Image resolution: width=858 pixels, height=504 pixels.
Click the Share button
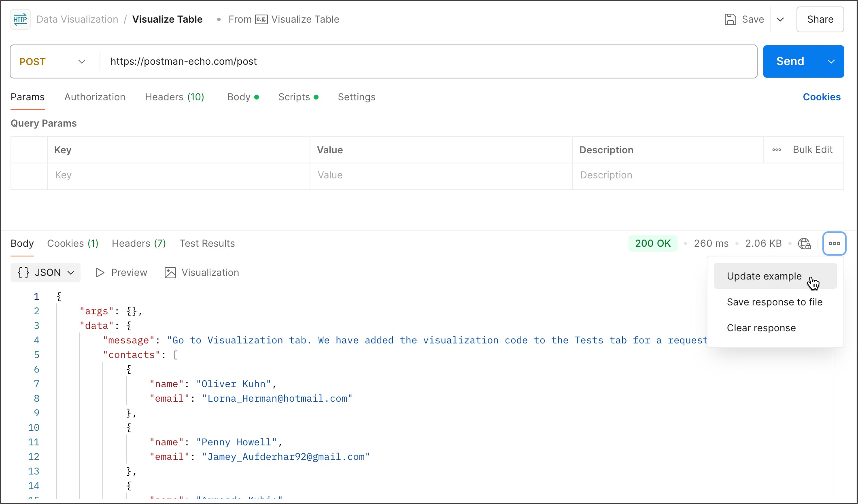coord(820,19)
